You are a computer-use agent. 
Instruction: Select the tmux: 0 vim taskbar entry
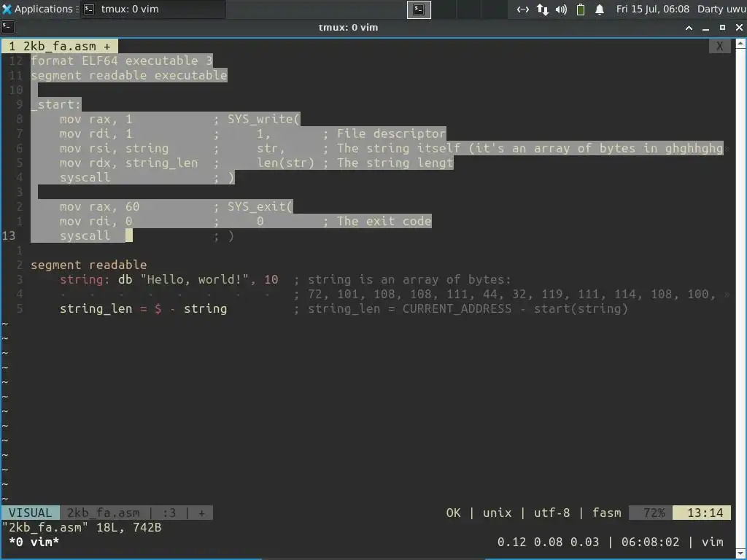pos(152,9)
